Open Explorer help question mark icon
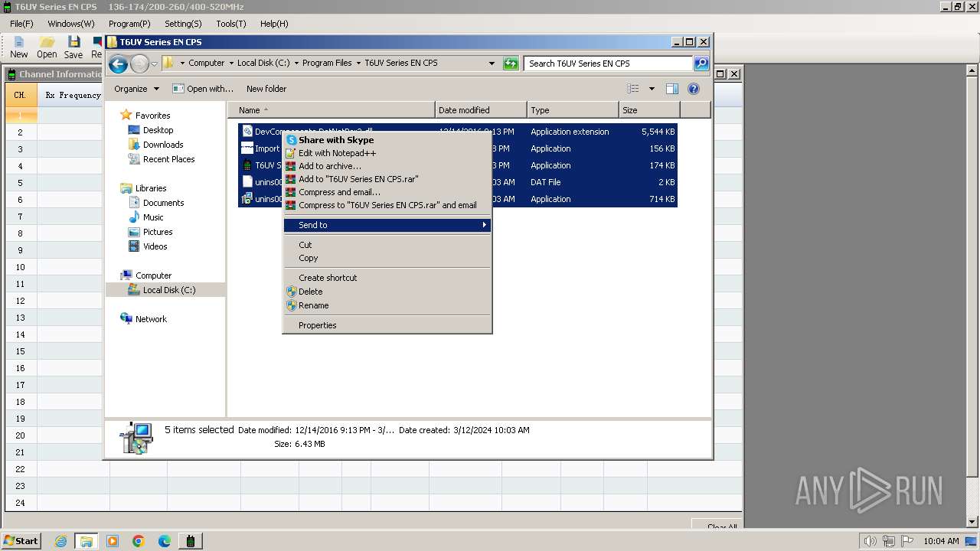980x551 pixels. [694, 89]
